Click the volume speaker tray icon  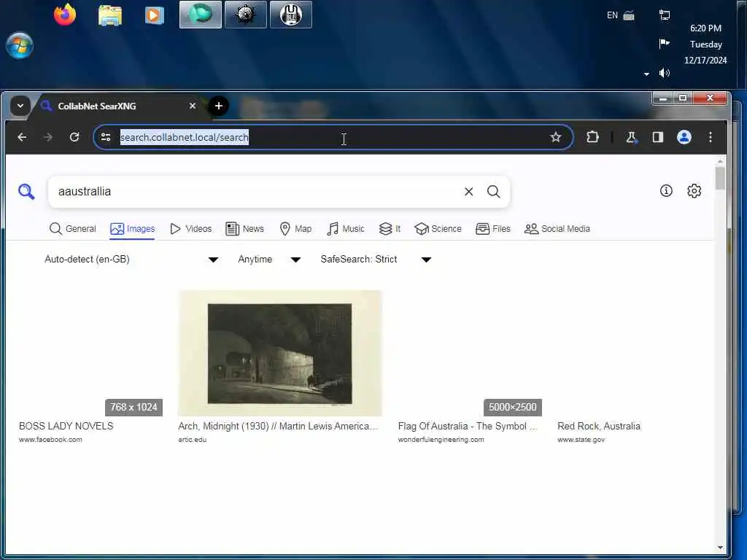point(665,73)
